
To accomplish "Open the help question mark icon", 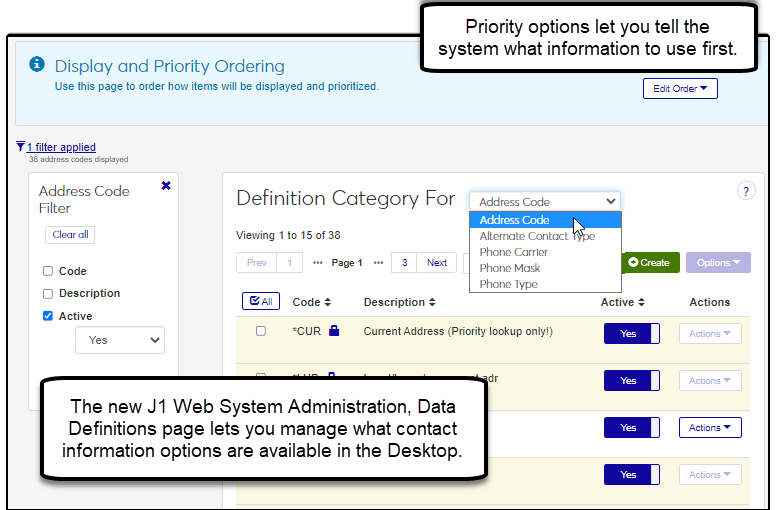I will pyautogui.click(x=745, y=191).
